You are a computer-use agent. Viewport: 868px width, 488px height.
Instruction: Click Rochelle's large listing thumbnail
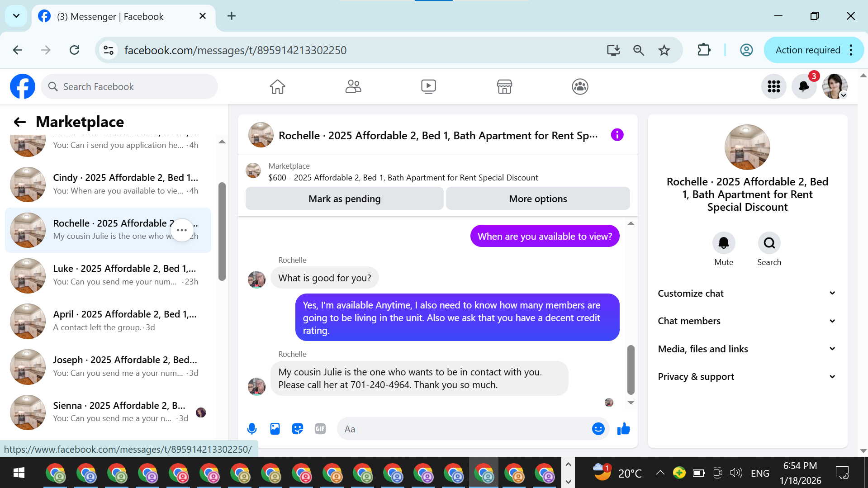pos(747,147)
